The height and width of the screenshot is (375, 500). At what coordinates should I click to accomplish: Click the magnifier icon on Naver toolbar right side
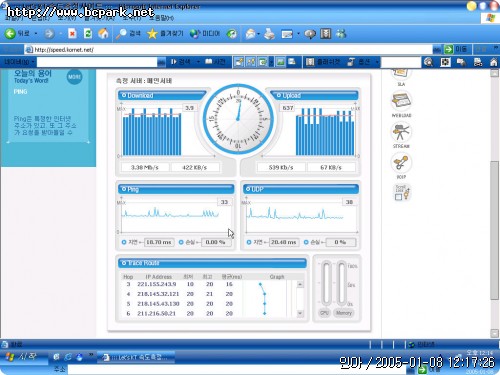429,62
